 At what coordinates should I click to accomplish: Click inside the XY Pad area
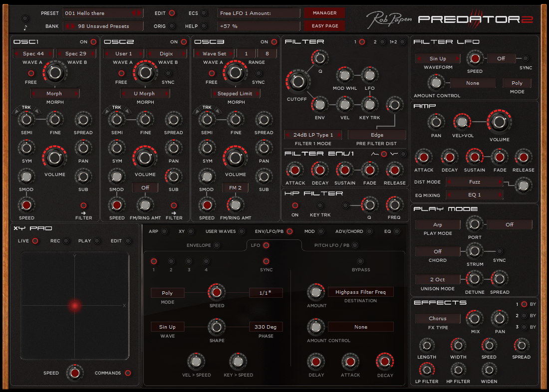pos(75,306)
